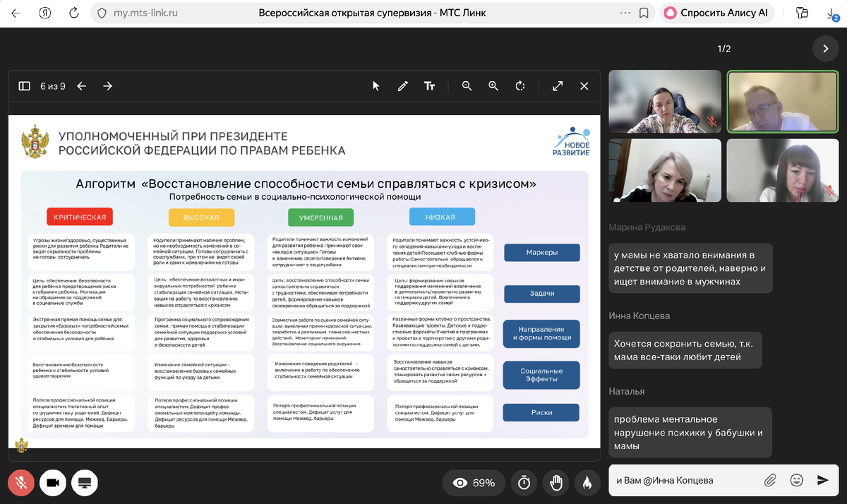This screenshot has width=847, height=504.
Task: Open the emoji picker
Action: pyautogui.click(x=797, y=480)
